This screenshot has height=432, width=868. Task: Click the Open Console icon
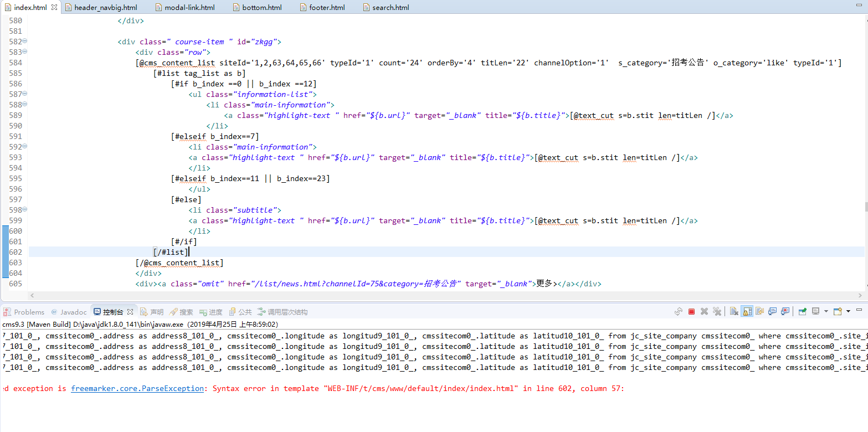click(x=837, y=312)
